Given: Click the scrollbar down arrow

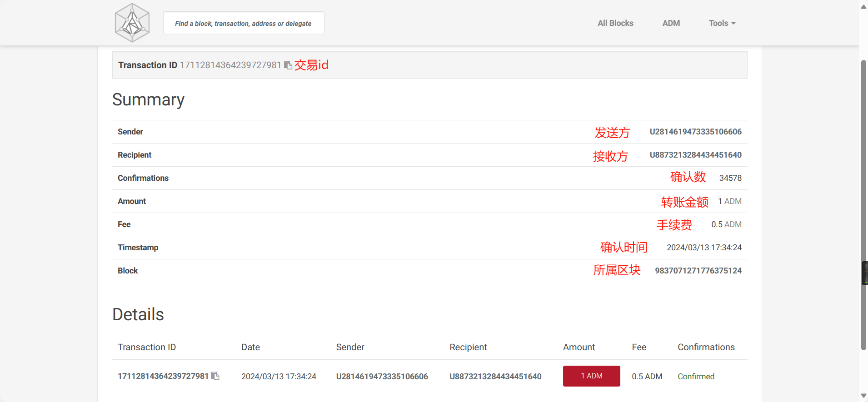Looking at the screenshot, I should tap(863, 396).
